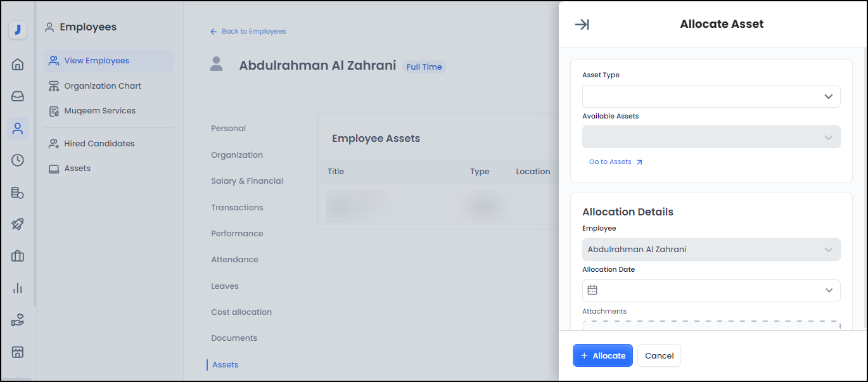Image resolution: width=868 pixels, height=382 pixels.
Task: Select the clock icon in left sidebar
Action: [18, 160]
